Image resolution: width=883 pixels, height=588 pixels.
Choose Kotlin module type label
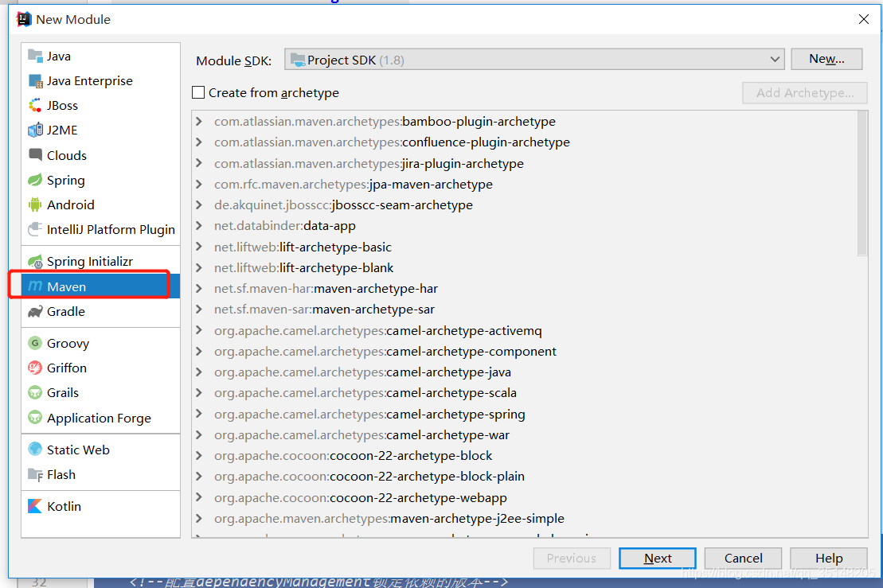coord(64,506)
